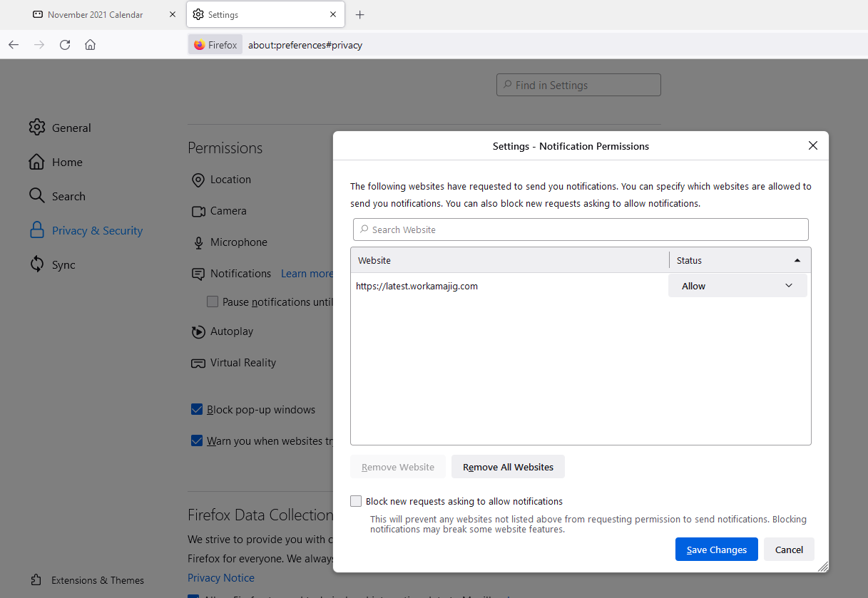Click the Permissions section heading
Viewport: 868px width, 598px height.
(225, 148)
